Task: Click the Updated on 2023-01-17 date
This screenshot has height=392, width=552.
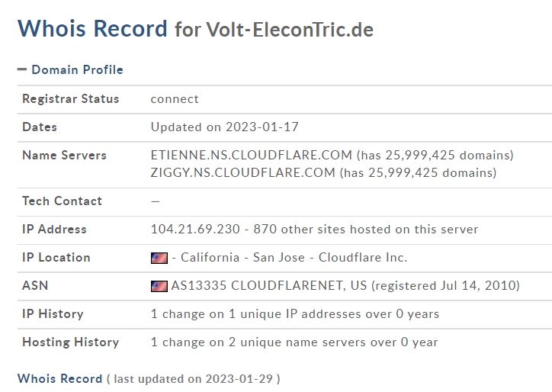Action: 225,127
